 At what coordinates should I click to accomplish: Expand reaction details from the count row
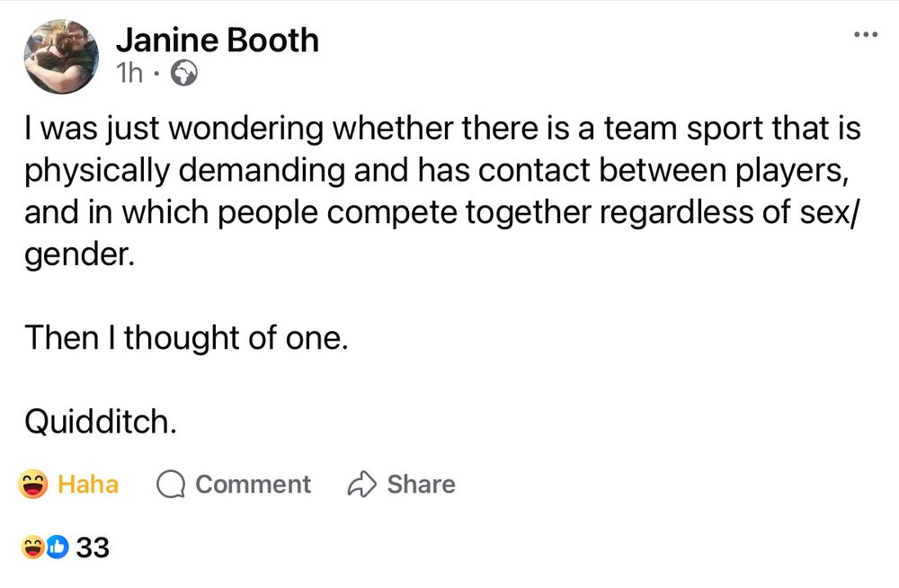pos(94,544)
